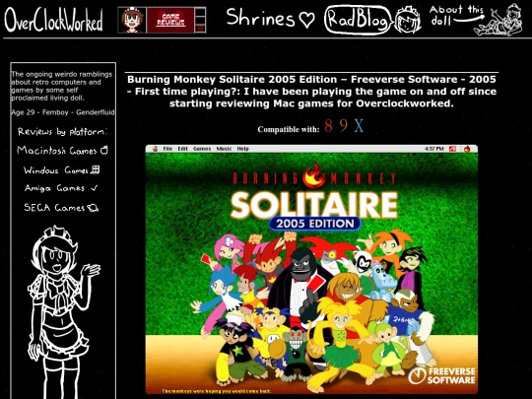Open the Music menu in the game screenshot
Viewport: 532px width, 399px height.
click(224, 149)
